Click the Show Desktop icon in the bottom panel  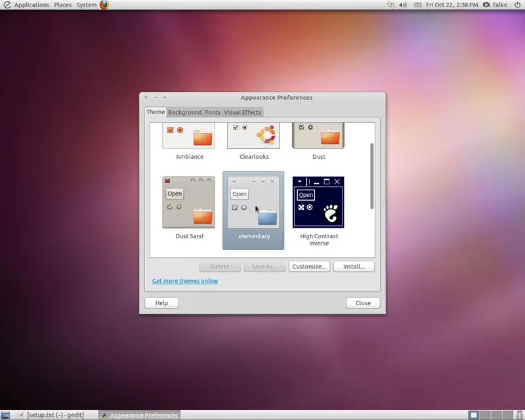(5, 415)
